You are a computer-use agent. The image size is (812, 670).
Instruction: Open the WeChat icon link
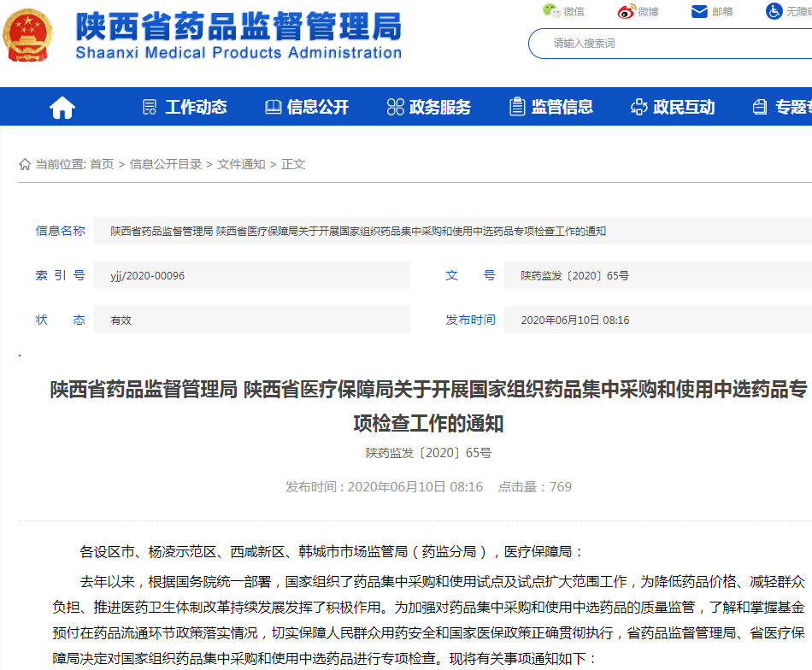point(551,11)
